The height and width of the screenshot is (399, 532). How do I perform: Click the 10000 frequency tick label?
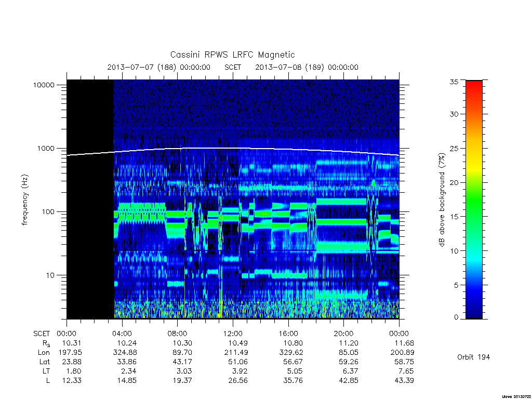44,85
